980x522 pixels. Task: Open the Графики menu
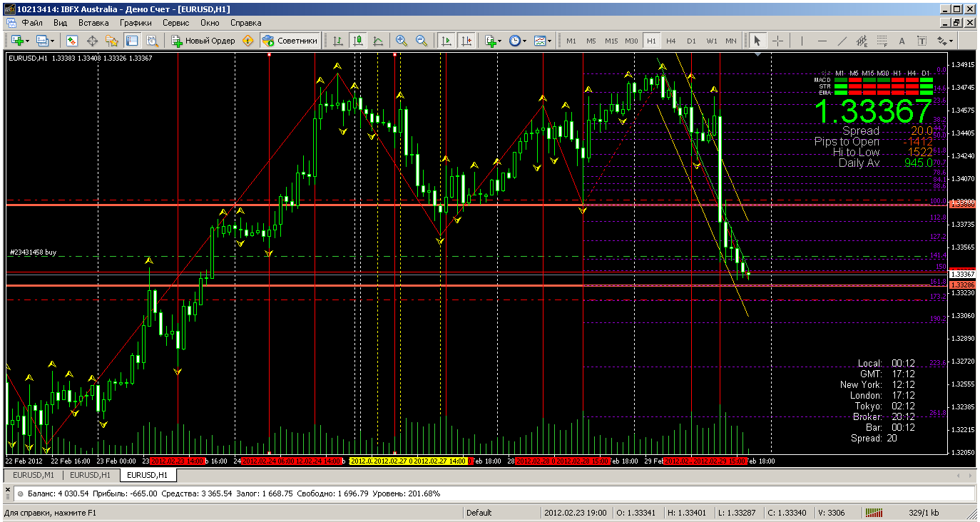pos(136,23)
